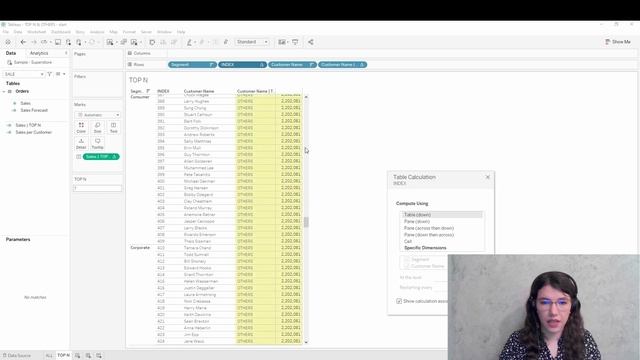640x360 pixels.
Task: Toggle Show calculation assistance checkbox
Action: click(x=399, y=301)
